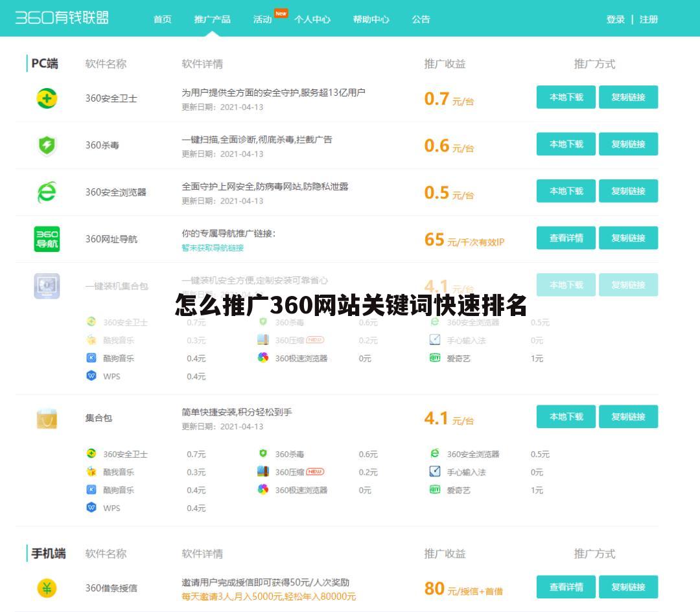Click the 360极速浏览器 icon under 一键装机集合包
The image size is (700, 612).
[x=263, y=357]
